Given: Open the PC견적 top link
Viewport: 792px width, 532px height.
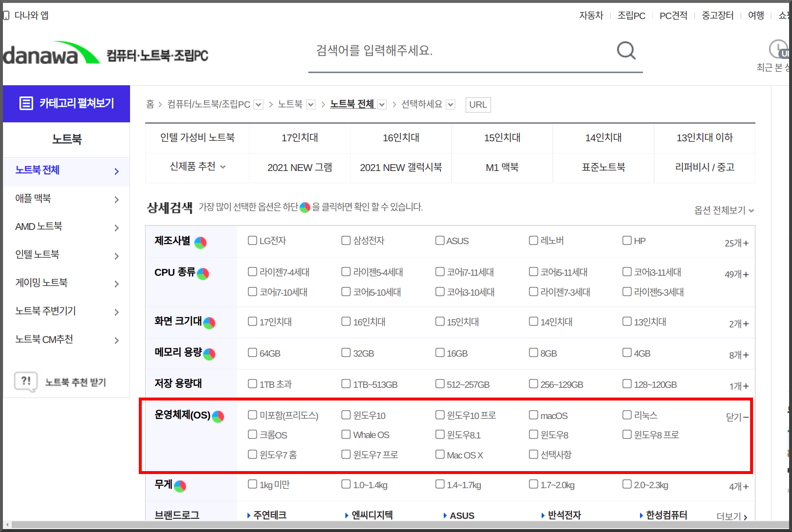Looking at the screenshot, I should [673, 16].
